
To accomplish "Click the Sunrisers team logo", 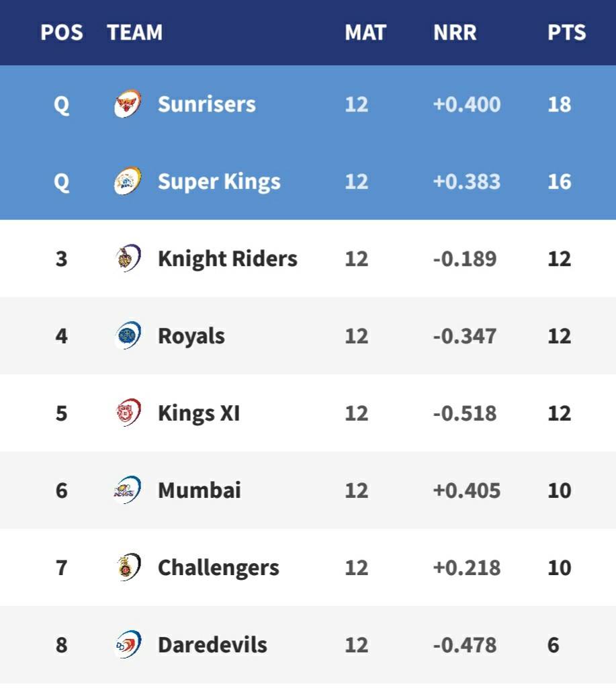I will pos(128,104).
